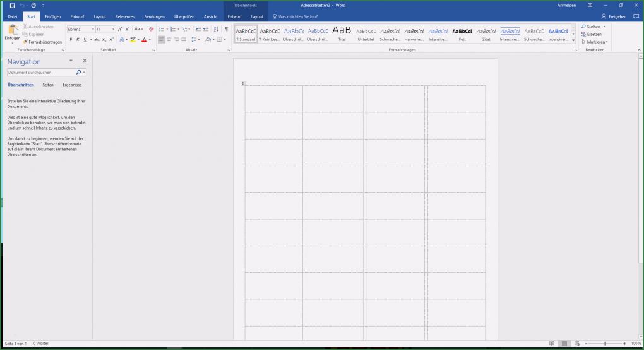Toggle italic text formatting
Screen dimensions: 644x350
point(77,39)
